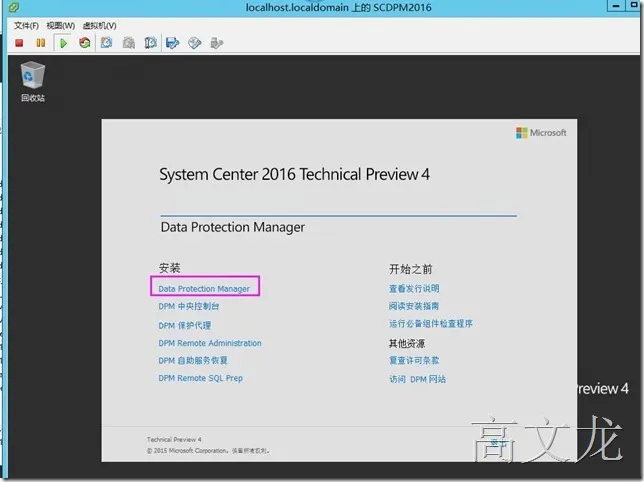
Task: Click the floppy drive connect icon
Action: click(x=172, y=43)
